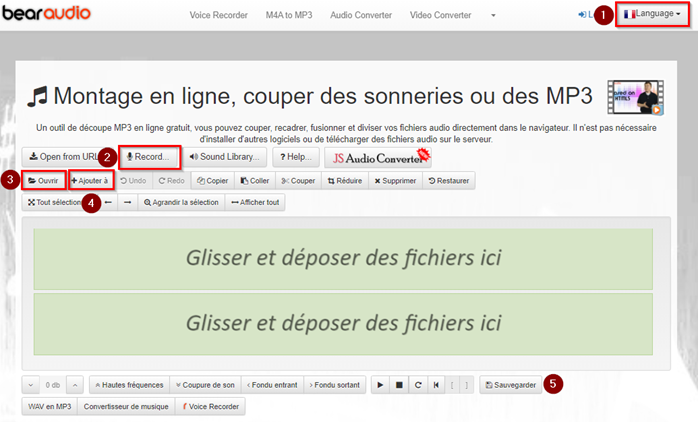The height and width of the screenshot is (422, 698).
Task: Click the first 'Glisser et déposer' drop zone
Action: [x=343, y=257]
